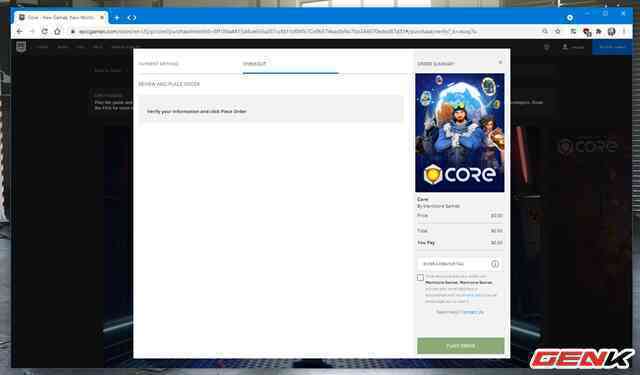Click the zoom magnifier icon in address bar
The width and height of the screenshot is (640, 375).
(545, 31)
